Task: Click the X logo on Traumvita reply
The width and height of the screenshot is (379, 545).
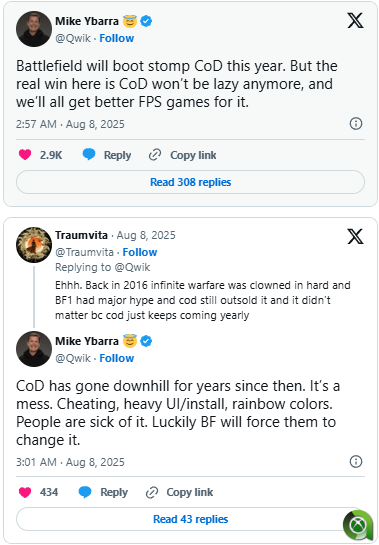Action: (355, 236)
